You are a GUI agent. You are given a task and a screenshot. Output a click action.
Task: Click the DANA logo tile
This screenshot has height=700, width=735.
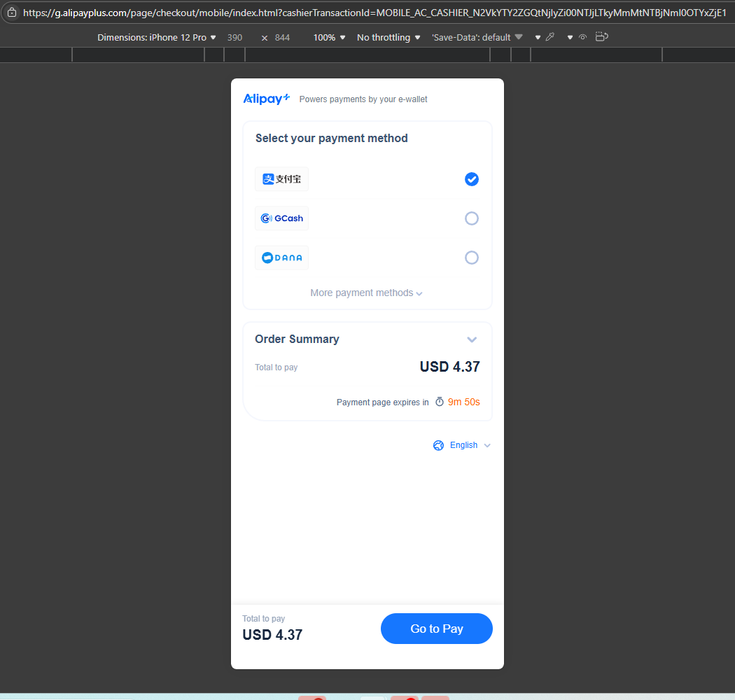point(281,258)
